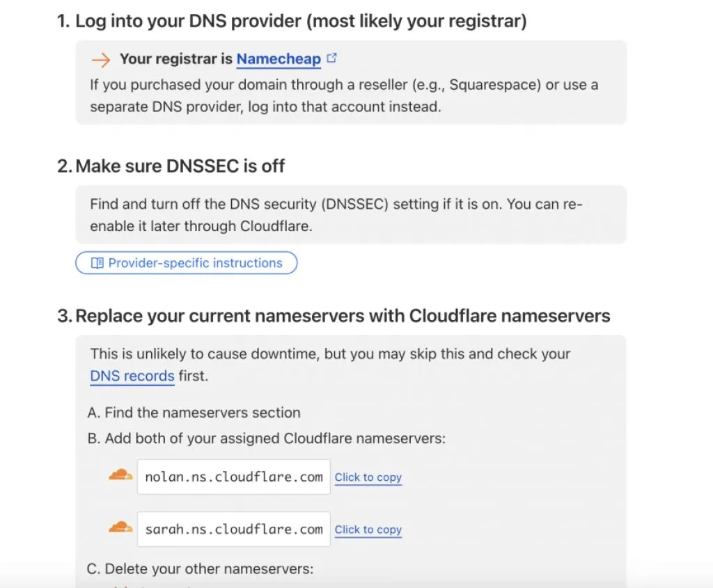The width and height of the screenshot is (713, 588).
Task: Click the Cloudflare cloud icon beside sarah nameserver
Action: click(120, 527)
